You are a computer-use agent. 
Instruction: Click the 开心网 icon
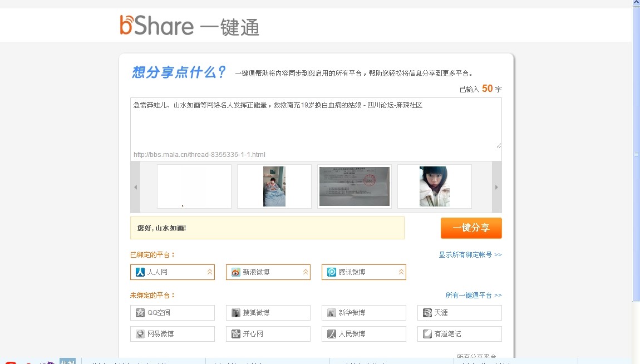click(x=236, y=334)
